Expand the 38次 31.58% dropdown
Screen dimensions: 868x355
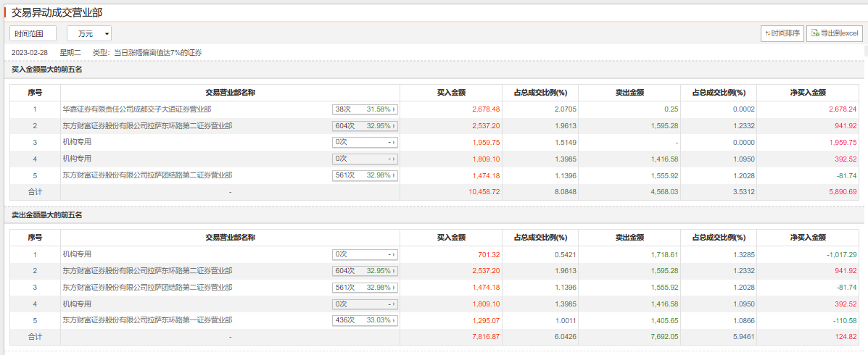[x=365, y=109]
